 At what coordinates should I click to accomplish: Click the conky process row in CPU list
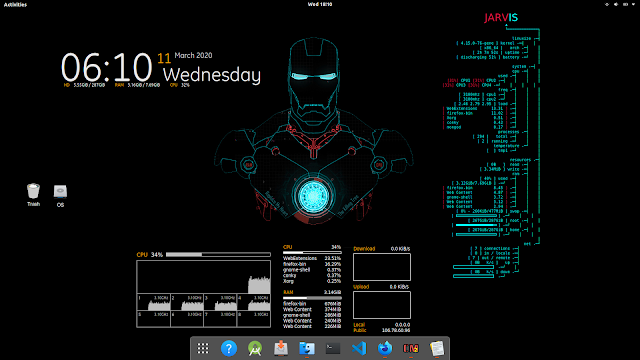312,276
